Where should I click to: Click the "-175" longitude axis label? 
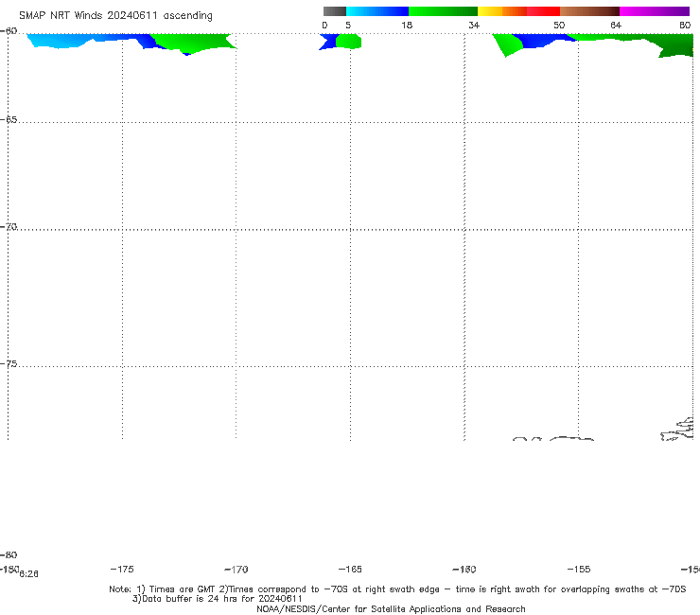tap(122, 570)
